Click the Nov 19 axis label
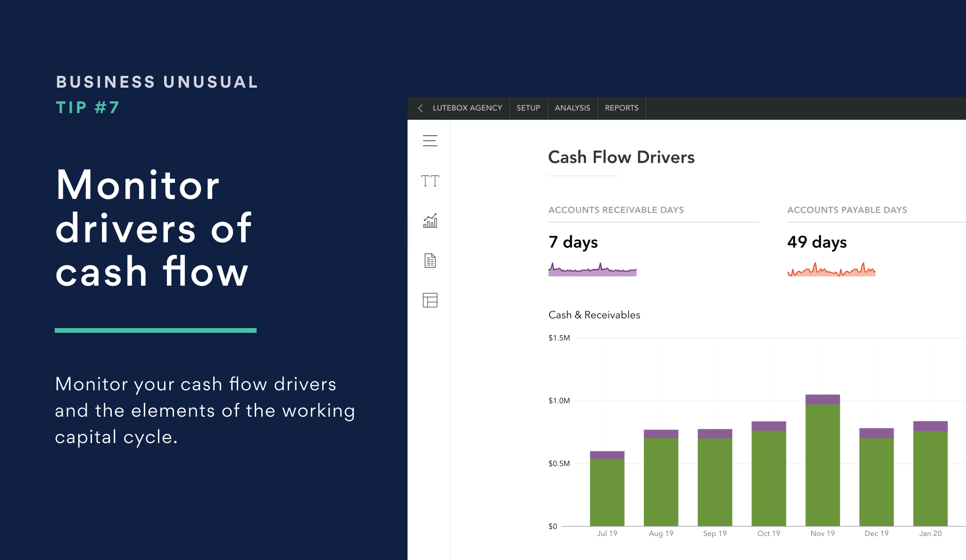 (x=823, y=533)
